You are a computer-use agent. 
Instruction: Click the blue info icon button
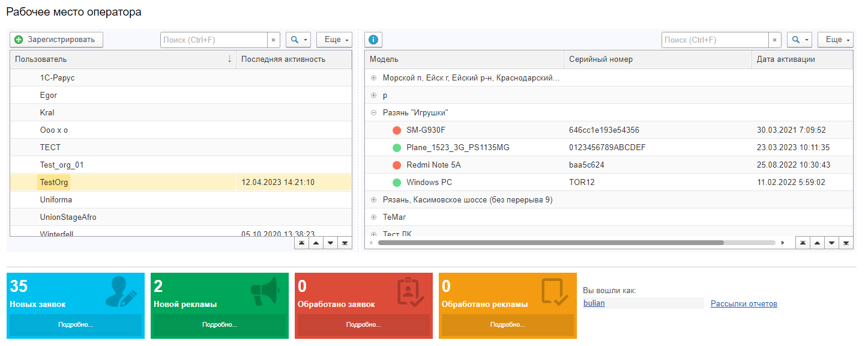tap(373, 40)
